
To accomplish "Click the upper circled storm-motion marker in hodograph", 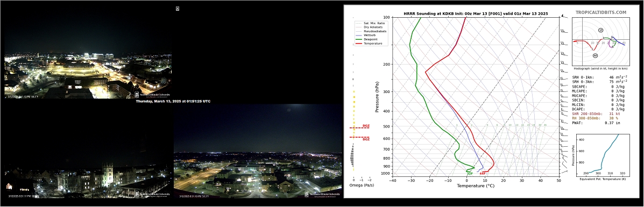I will click(x=601, y=30).
